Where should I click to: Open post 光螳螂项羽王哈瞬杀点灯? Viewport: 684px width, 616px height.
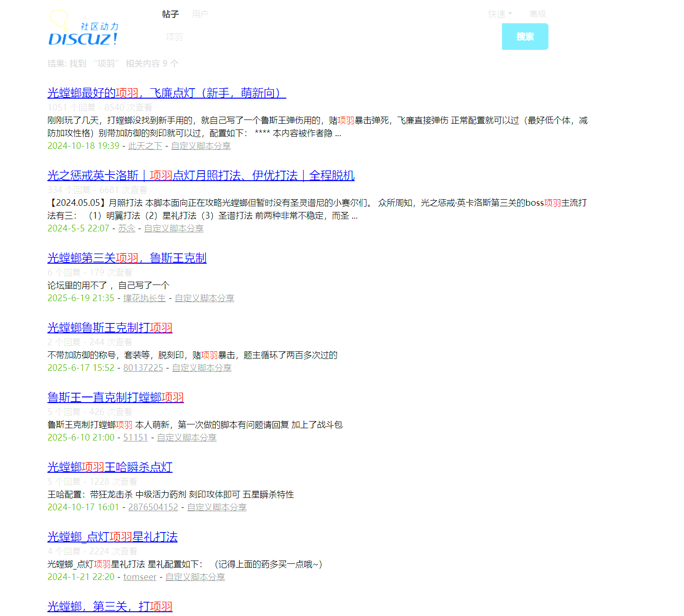tap(110, 467)
